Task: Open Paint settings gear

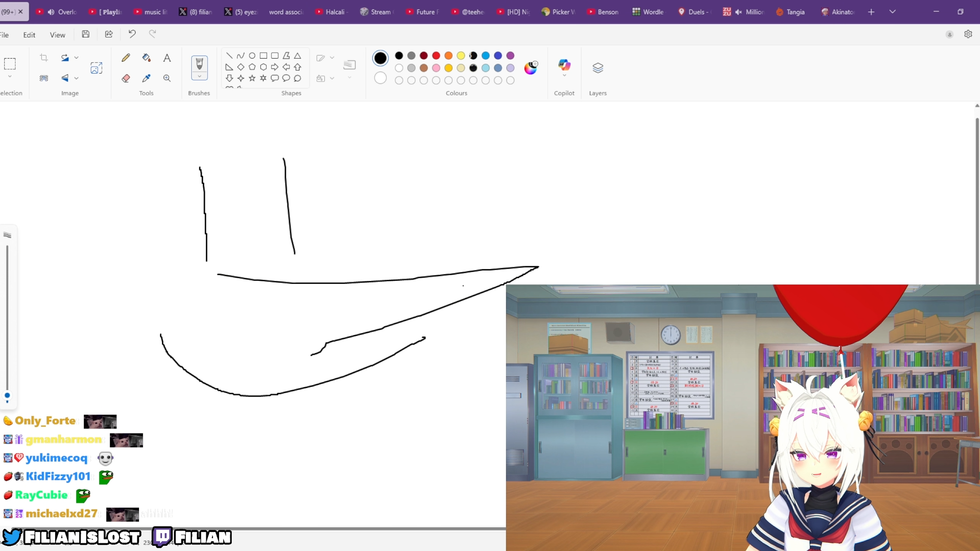Action: click(x=968, y=34)
